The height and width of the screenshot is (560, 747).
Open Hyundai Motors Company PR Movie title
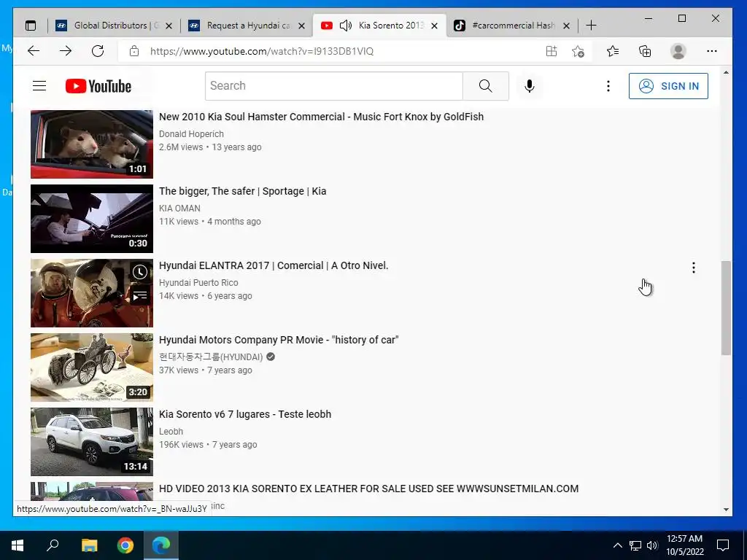[279, 340]
